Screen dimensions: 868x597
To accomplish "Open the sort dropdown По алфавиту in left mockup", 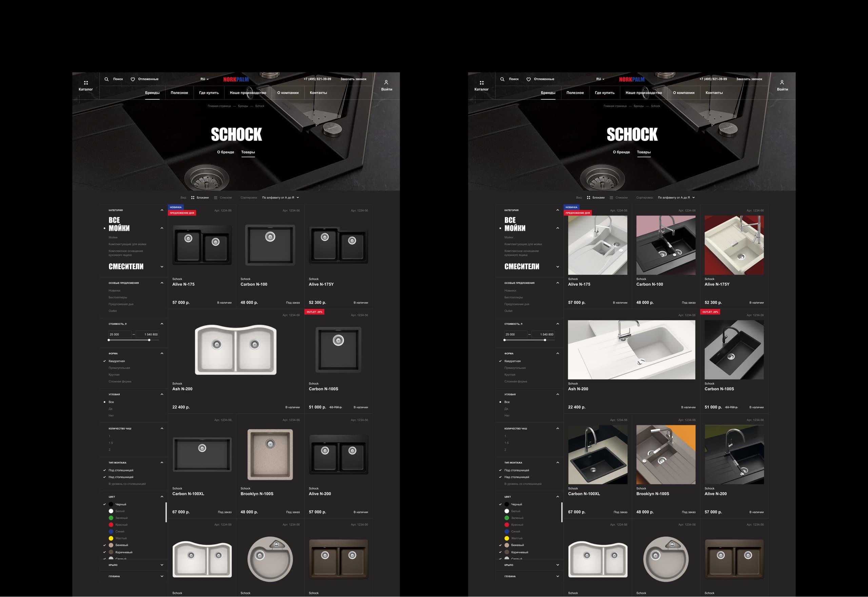I will (x=281, y=198).
